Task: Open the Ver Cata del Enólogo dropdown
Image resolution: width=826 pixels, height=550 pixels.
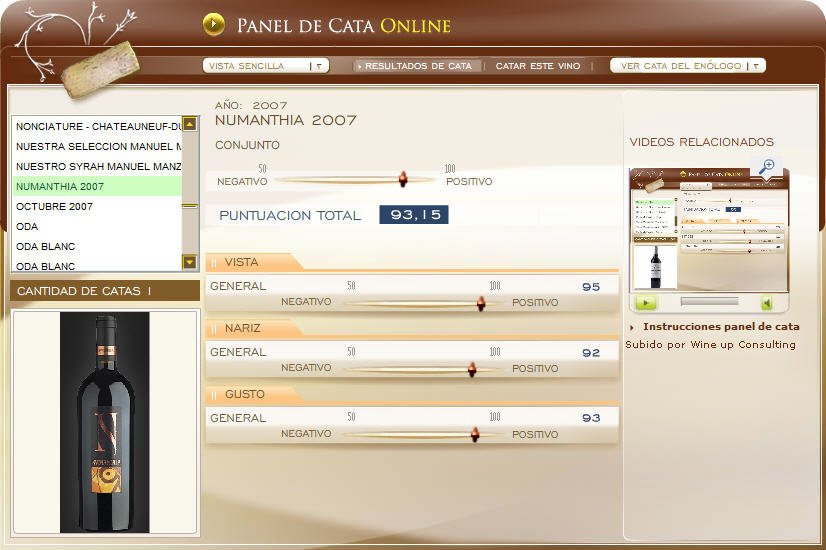Action: pyautogui.click(x=687, y=66)
